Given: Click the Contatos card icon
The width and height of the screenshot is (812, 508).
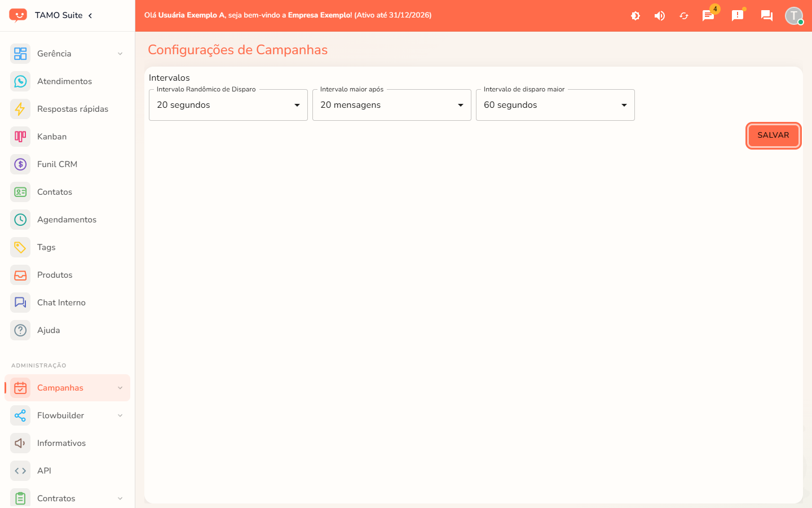Looking at the screenshot, I should click(20, 192).
